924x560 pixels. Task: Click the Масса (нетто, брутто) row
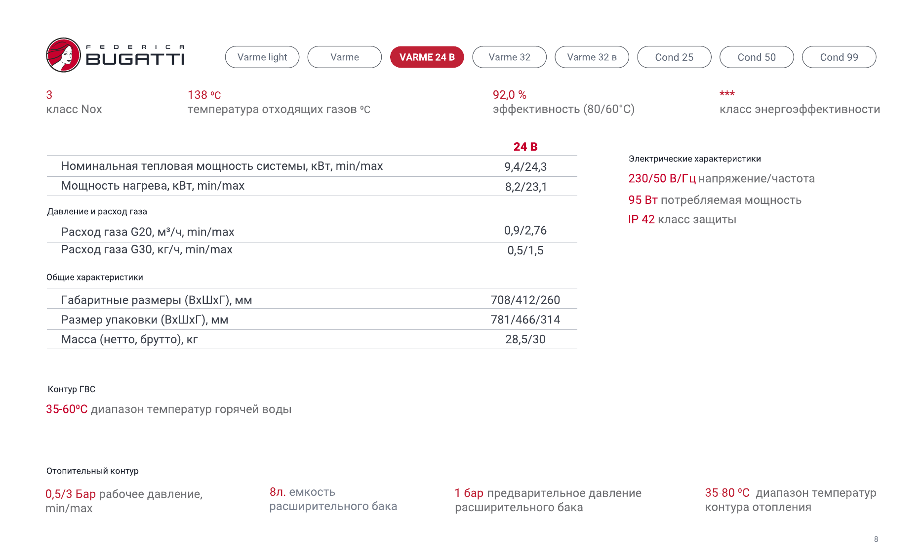point(129,340)
